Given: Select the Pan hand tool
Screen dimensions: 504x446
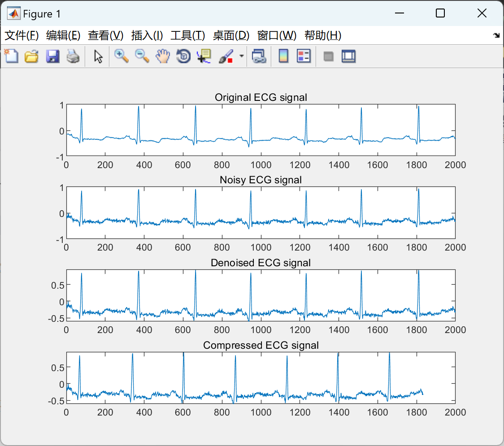Looking at the screenshot, I should [163, 56].
